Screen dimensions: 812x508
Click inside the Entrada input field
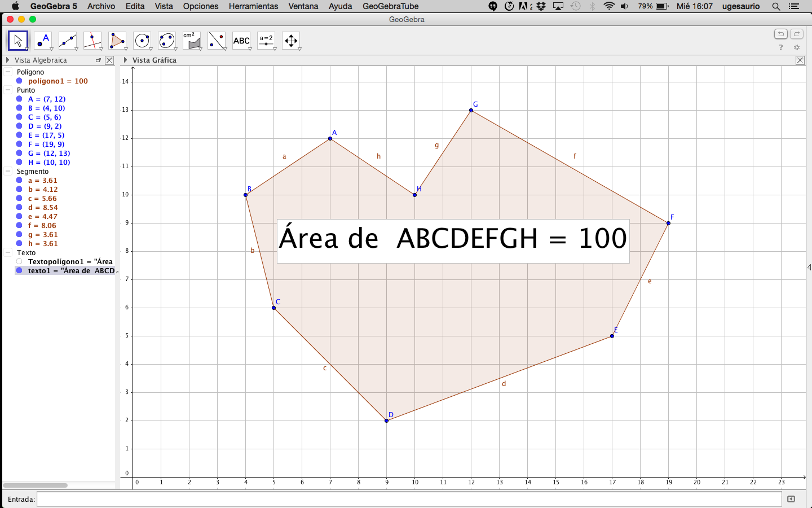click(x=409, y=499)
